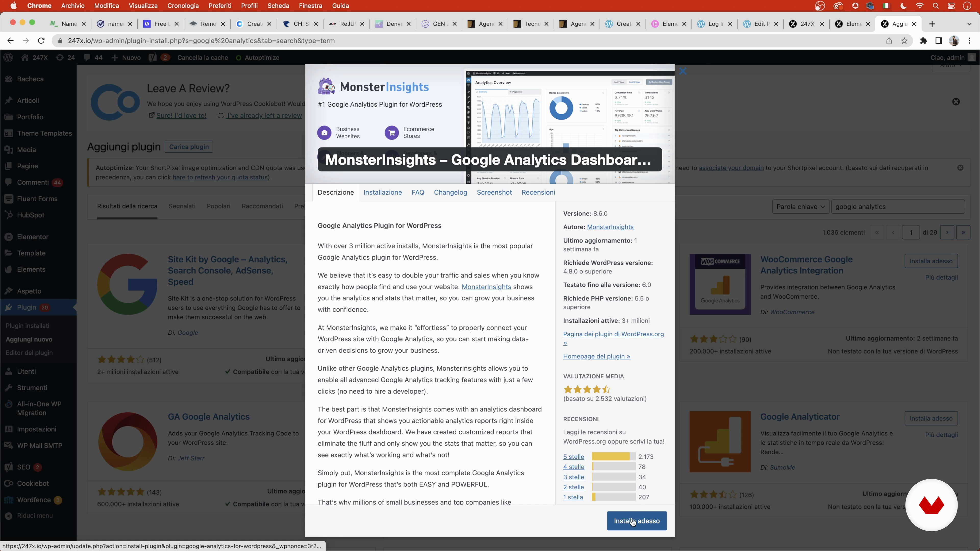The image size is (980, 551).
Task: Open the Changelog tab
Action: (450, 192)
